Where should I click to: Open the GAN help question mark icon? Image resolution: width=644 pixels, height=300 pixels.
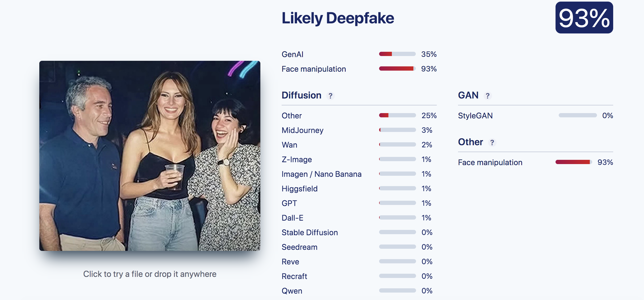[488, 96]
